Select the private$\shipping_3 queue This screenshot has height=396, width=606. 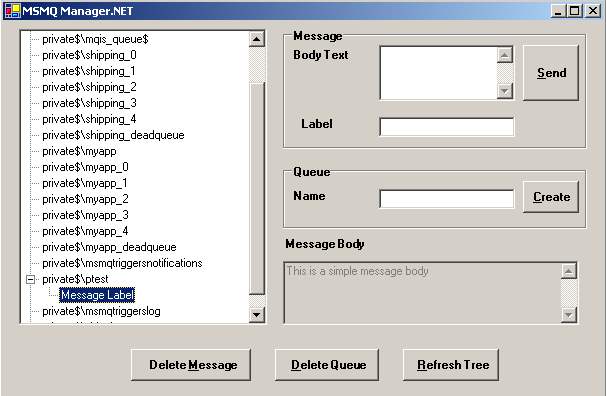tap(89, 103)
